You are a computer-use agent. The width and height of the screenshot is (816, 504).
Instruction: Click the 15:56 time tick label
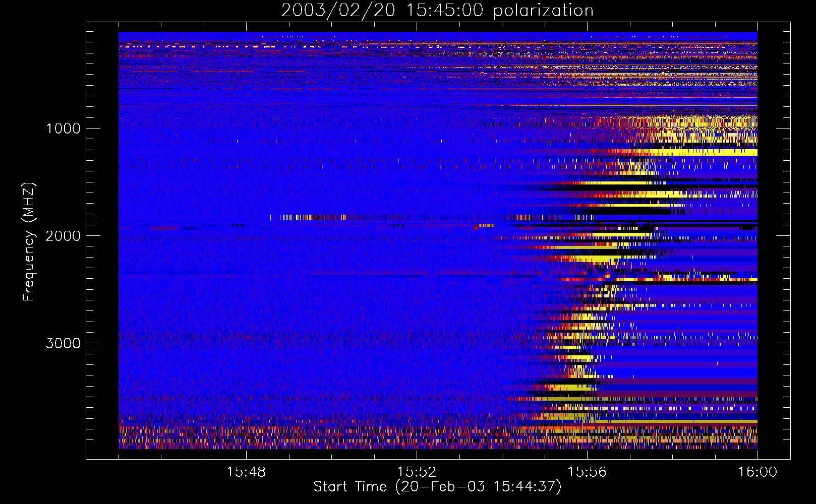587,472
